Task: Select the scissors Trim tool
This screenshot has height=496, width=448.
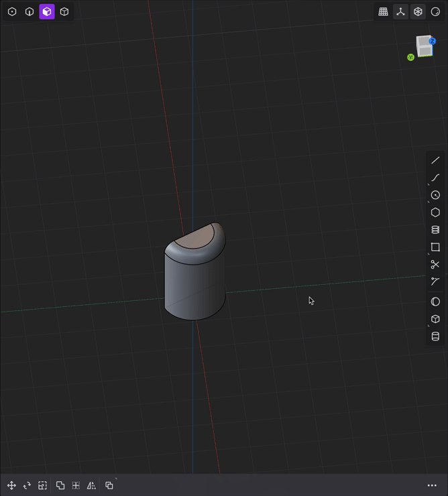Action: click(x=435, y=264)
